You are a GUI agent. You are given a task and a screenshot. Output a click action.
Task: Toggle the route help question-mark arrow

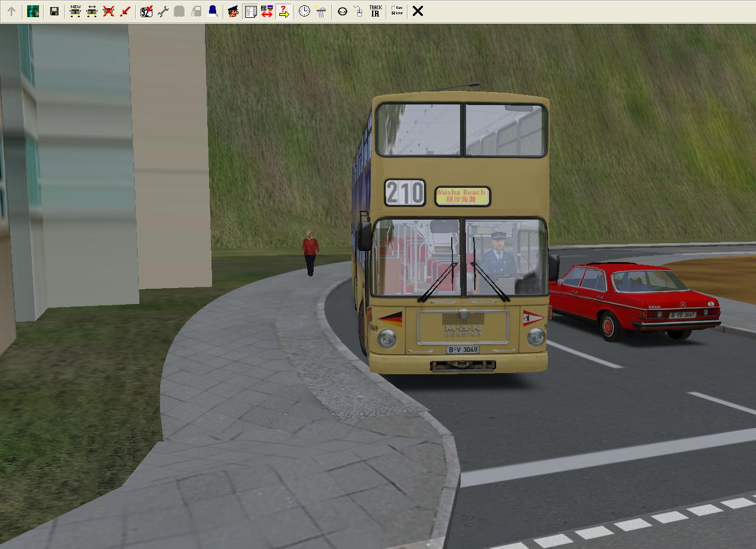pos(283,11)
